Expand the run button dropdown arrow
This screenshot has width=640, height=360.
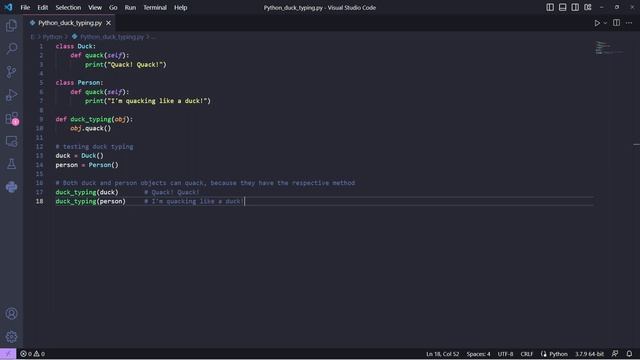click(605, 23)
